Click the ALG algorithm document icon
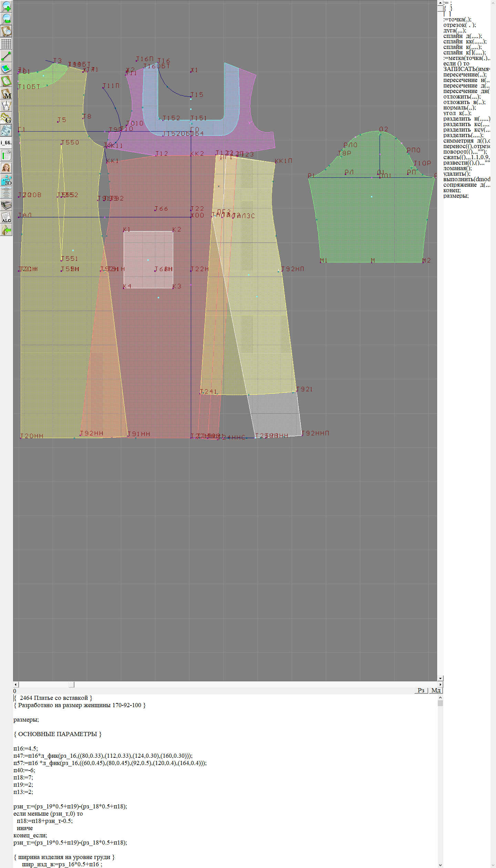The image size is (496, 868). pos(6,217)
